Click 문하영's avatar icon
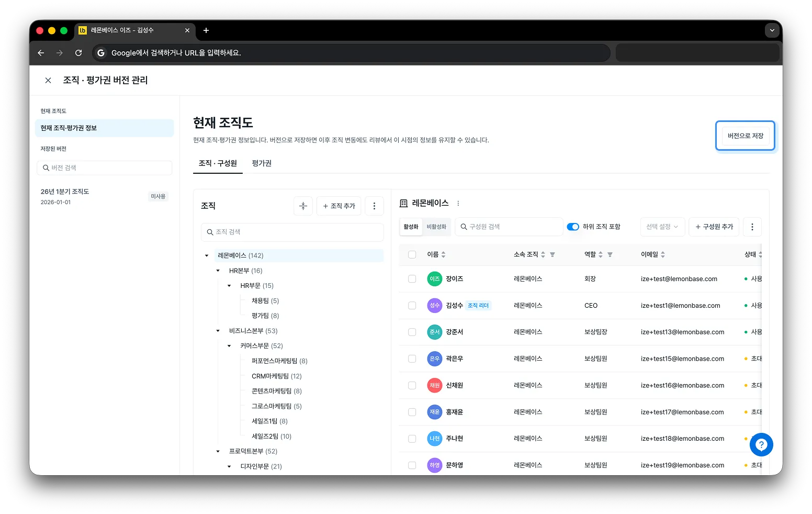The width and height of the screenshot is (812, 514). (x=435, y=465)
